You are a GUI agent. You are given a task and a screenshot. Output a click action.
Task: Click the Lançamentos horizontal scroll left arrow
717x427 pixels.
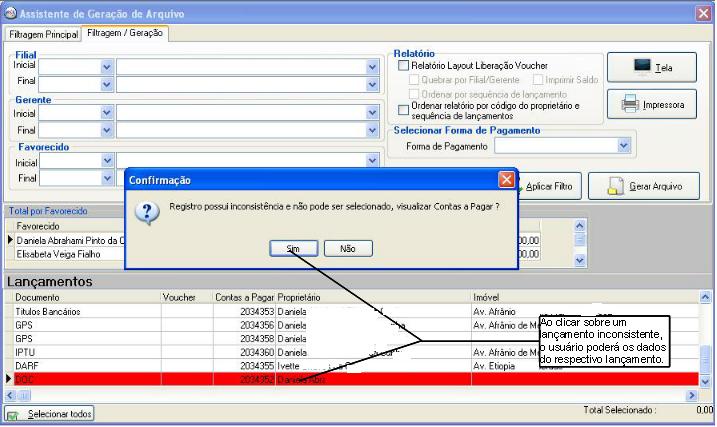10,395
